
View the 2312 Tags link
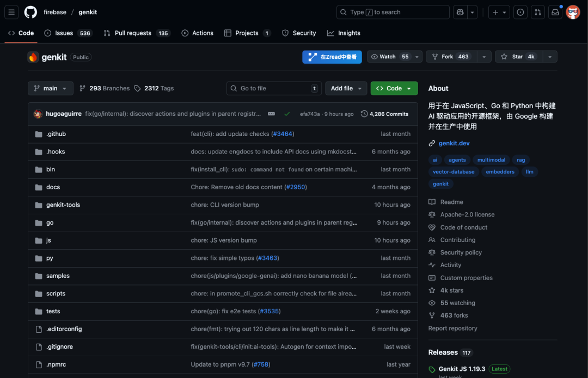[154, 89]
